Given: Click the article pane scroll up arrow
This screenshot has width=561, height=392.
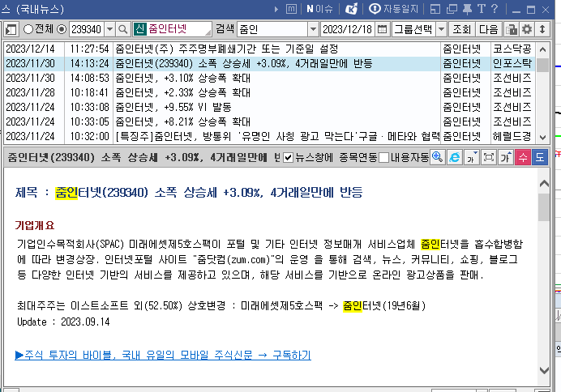Looking at the screenshot, I should [544, 184].
